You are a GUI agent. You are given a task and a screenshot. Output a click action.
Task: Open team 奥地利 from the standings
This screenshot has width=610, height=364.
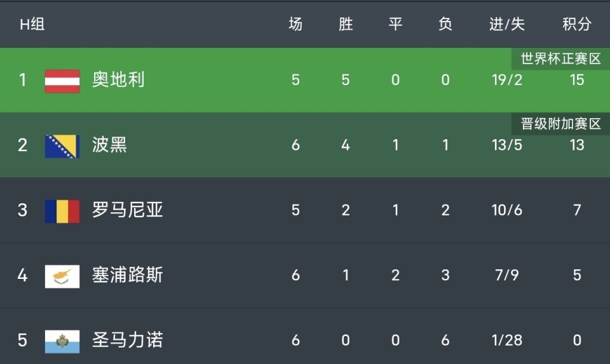(x=118, y=80)
